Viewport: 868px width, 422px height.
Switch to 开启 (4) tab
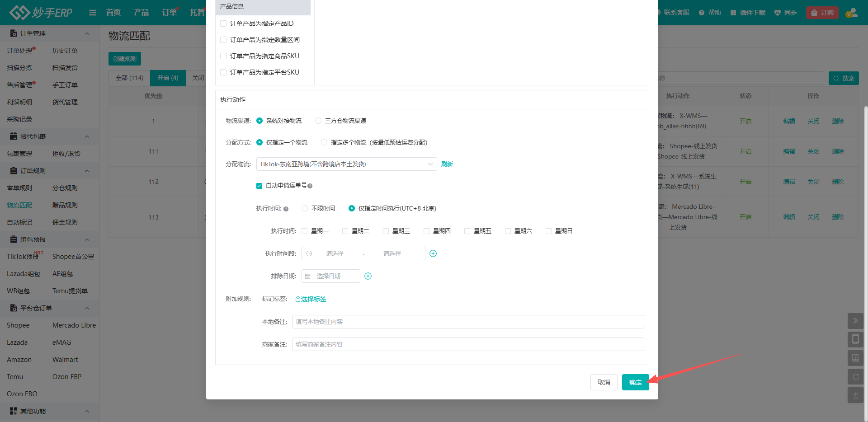[x=168, y=78]
